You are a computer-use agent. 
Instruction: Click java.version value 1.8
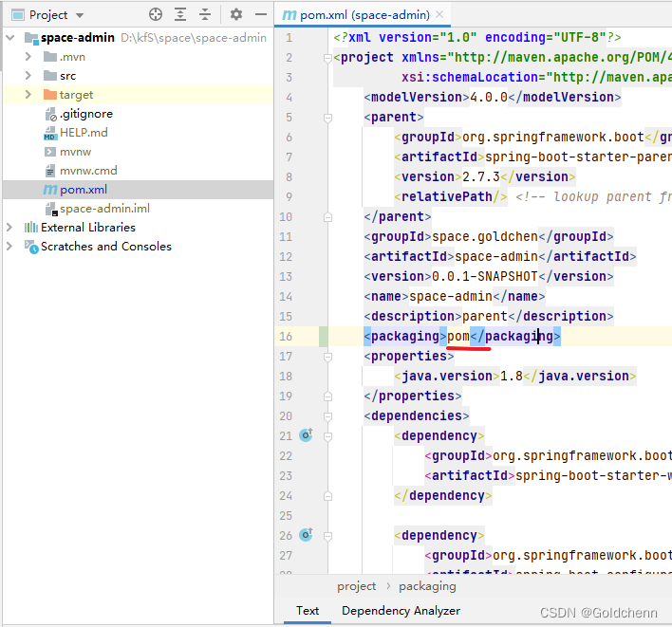512,376
